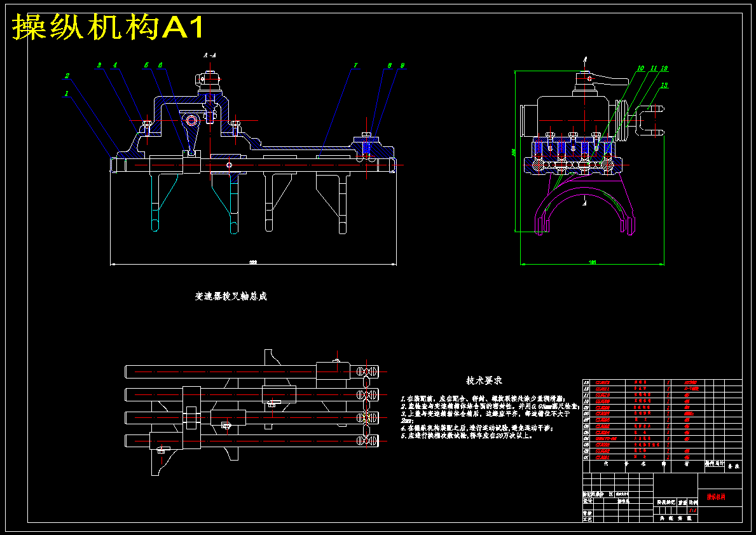Click the "审核" cell in title block

tap(587, 513)
